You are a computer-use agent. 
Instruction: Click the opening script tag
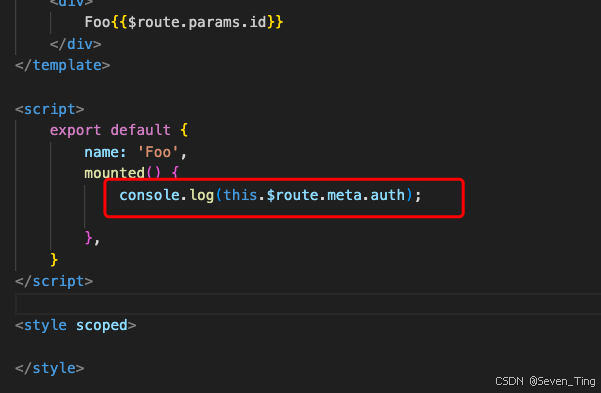click(49, 110)
